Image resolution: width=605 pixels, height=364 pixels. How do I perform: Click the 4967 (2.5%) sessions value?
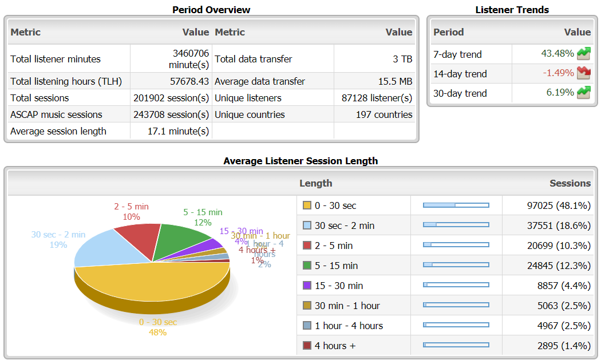(x=564, y=326)
